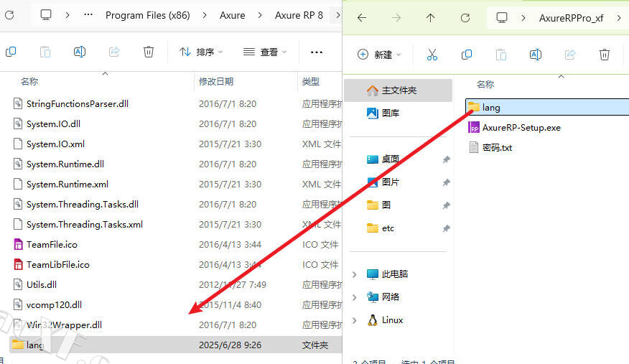Select TeamFile.ico file icon
629x364 pixels.
coord(18,244)
